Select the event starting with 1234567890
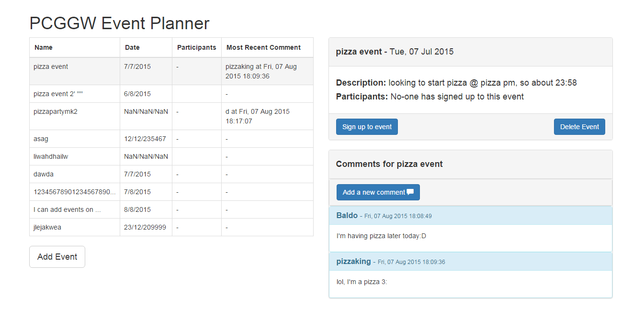 [74, 192]
